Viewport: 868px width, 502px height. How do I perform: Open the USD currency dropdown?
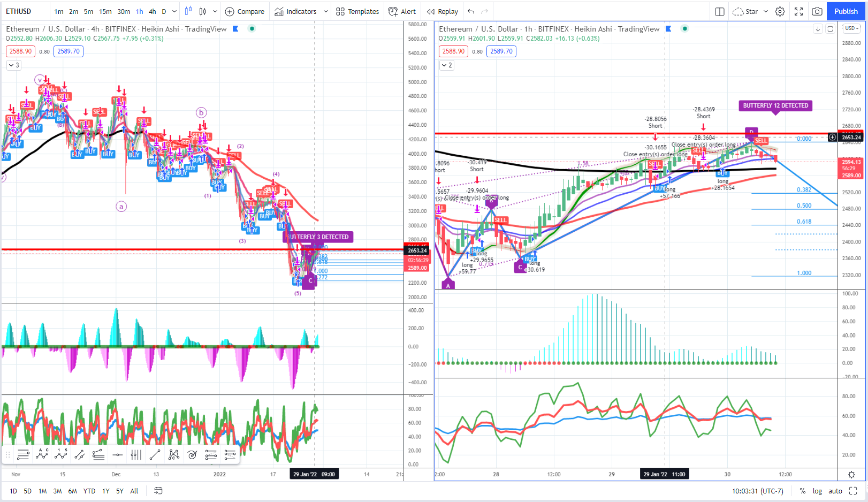point(851,28)
